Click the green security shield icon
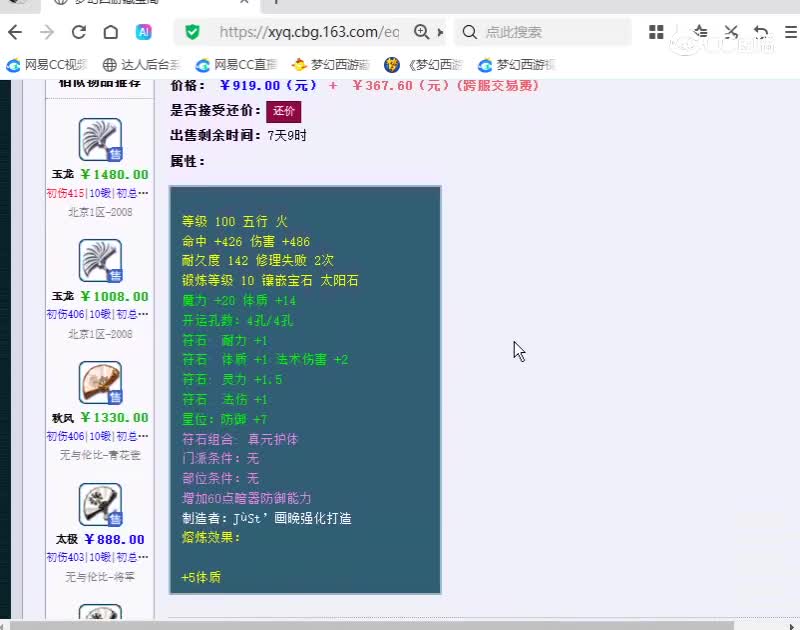This screenshot has width=800, height=630. click(x=192, y=32)
